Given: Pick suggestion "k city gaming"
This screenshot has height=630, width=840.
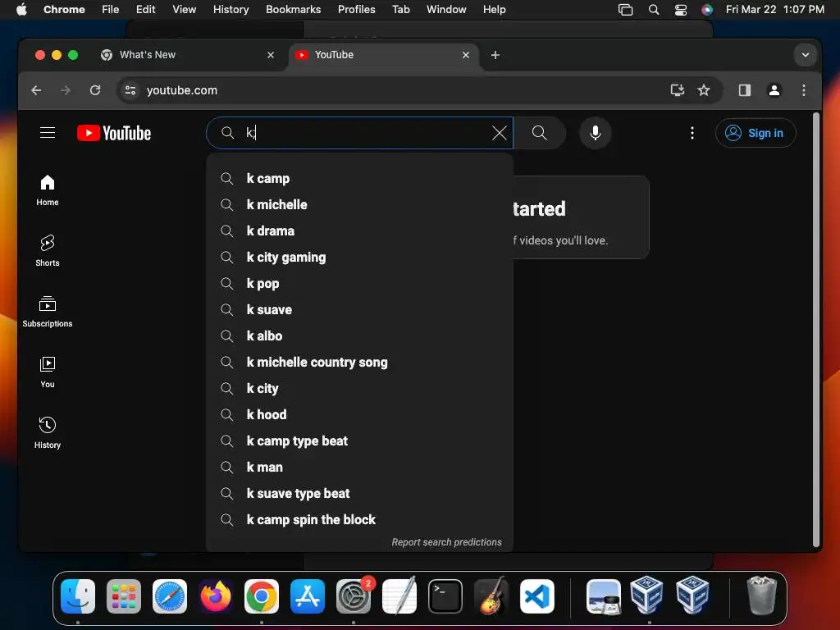Looking at the screenshot, I should (359, 257).
